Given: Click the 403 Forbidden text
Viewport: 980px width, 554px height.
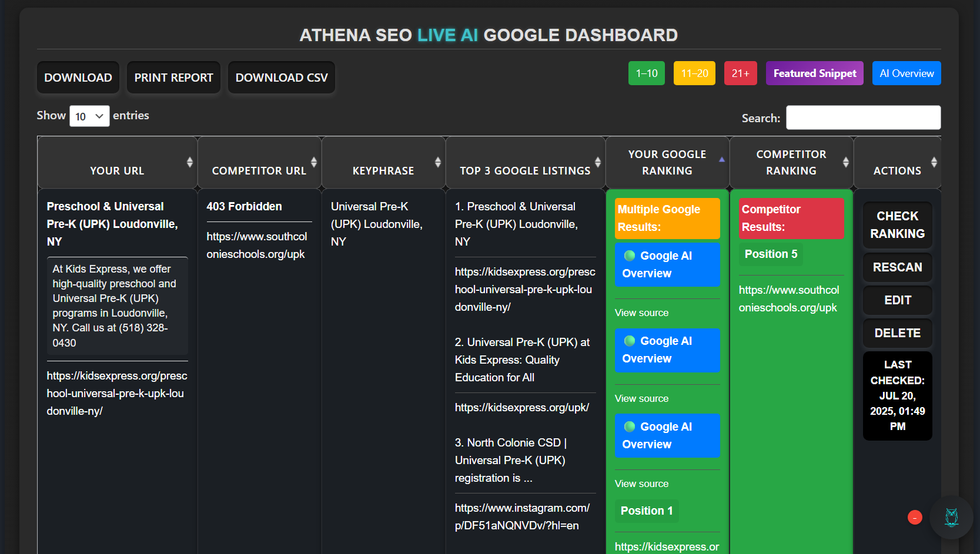Looking at the screenshot, I should click(244, 207).
